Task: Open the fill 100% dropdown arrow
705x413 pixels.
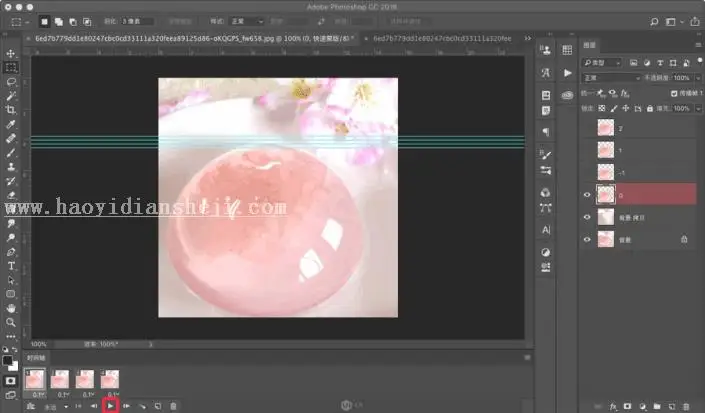Action: point(698,108)
